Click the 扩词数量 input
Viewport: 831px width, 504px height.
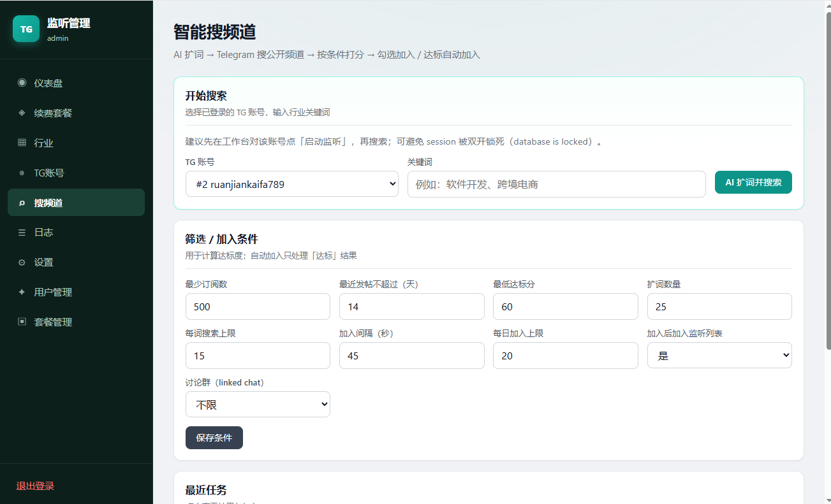[719, 306]
